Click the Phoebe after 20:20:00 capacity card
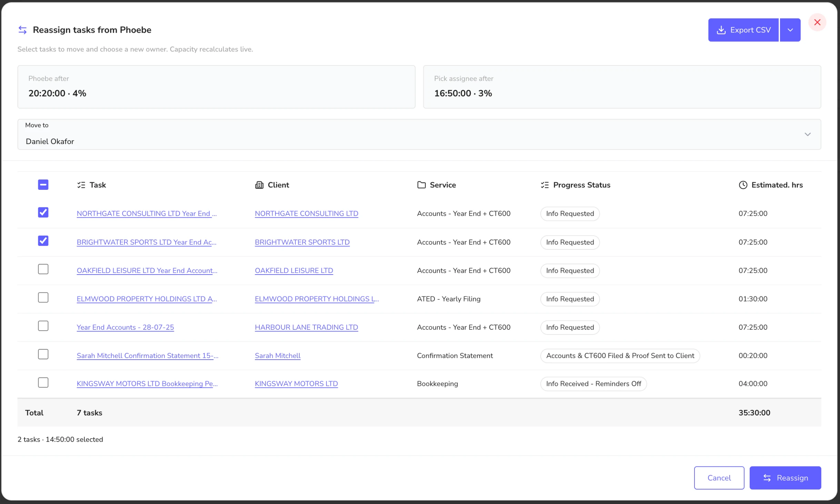This screenshot has height=504, width=840. 216,87
